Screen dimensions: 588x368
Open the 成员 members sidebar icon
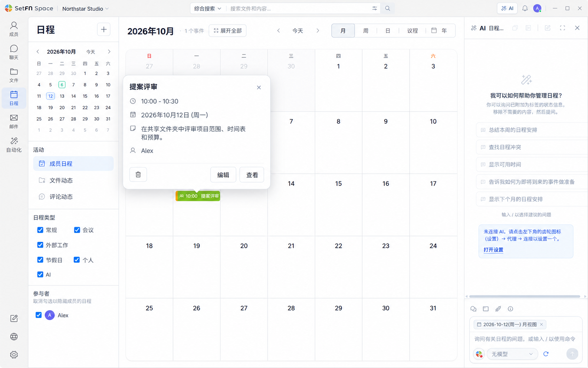click(x=14, y=29)
